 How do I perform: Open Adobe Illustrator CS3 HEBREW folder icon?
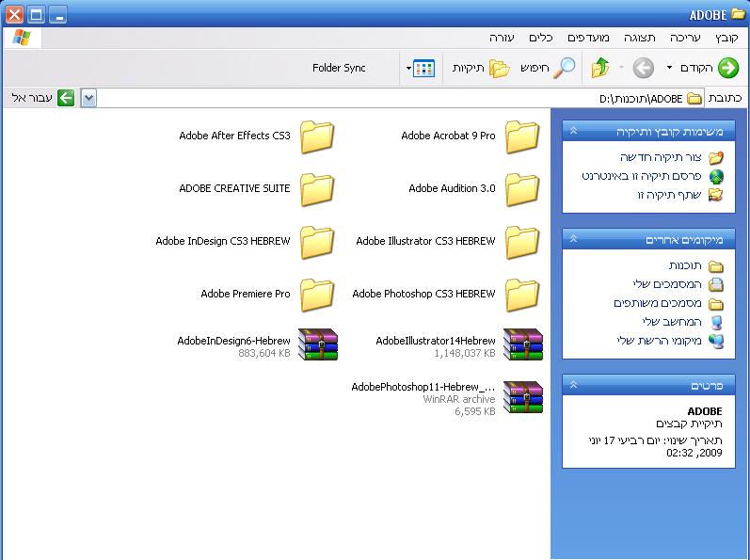click(522, 242)
